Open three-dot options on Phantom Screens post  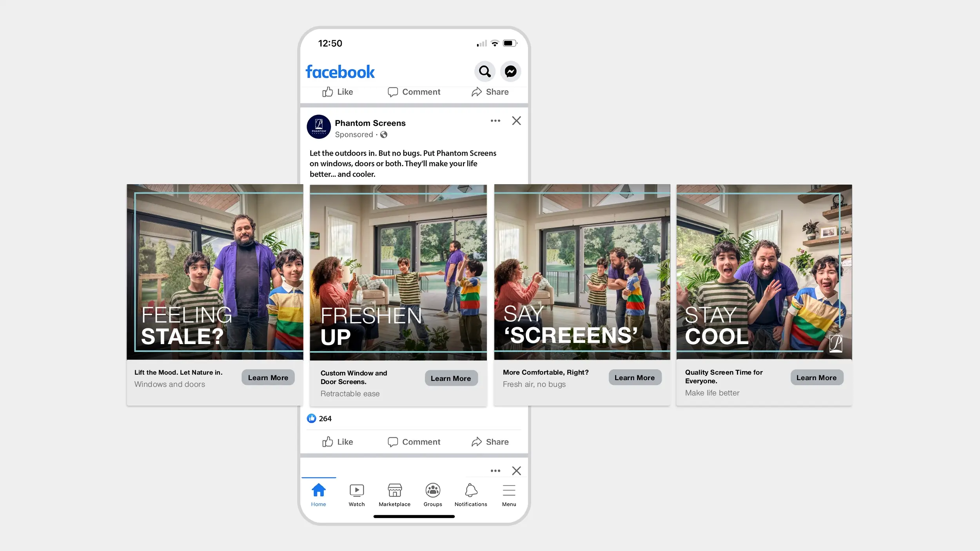[x=495, y=121]
